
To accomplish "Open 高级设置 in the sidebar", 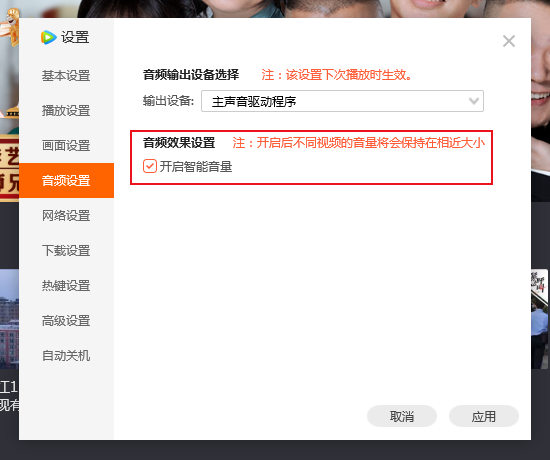I will pyautogui.click(x=66, y=321).
